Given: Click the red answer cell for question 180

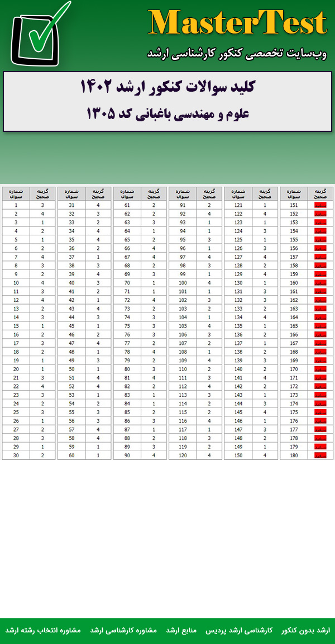Looking at the screenshot, I should click(320, 455).
